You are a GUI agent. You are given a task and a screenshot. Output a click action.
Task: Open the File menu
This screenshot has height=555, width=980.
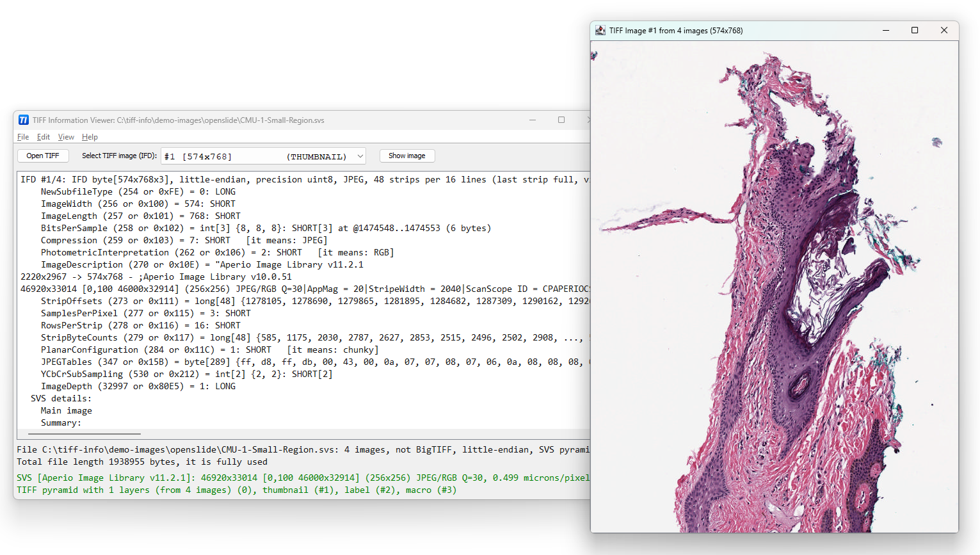22,136
